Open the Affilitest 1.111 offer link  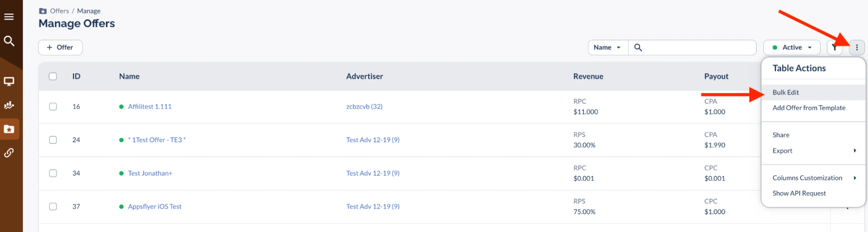pyautogui.click(x=149, y=107)
